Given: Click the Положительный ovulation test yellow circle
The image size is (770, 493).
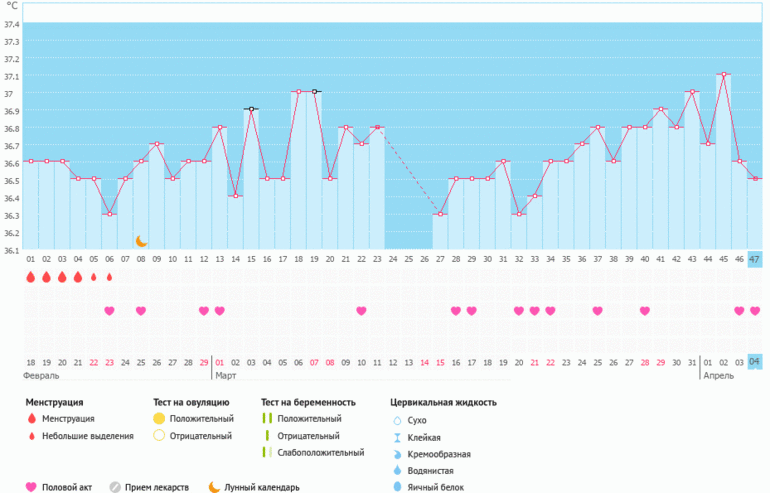Looking at the screenshot, I should pyautogui.click(x=159, y=419).
